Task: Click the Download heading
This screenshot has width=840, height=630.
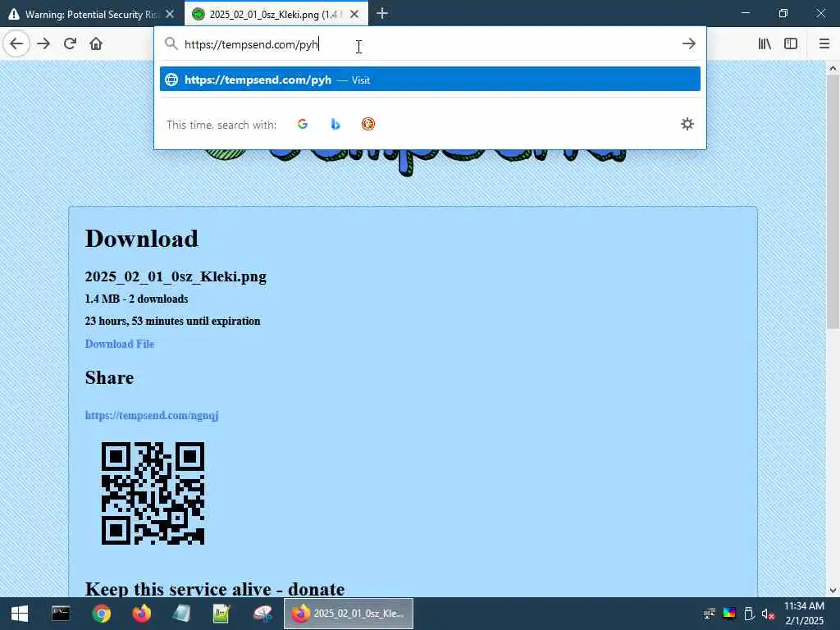Action: (141, 239)
